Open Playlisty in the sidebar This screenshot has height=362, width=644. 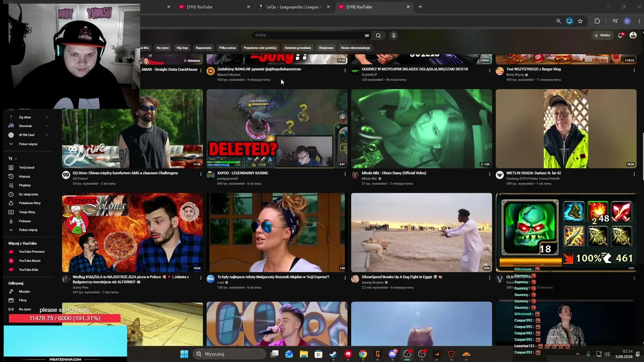25,186
